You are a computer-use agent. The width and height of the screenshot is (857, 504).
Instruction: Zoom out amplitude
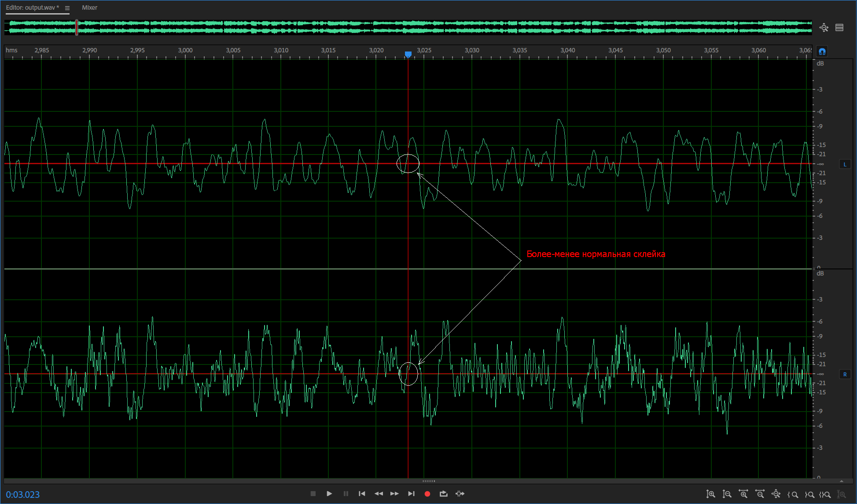point(727,494)
